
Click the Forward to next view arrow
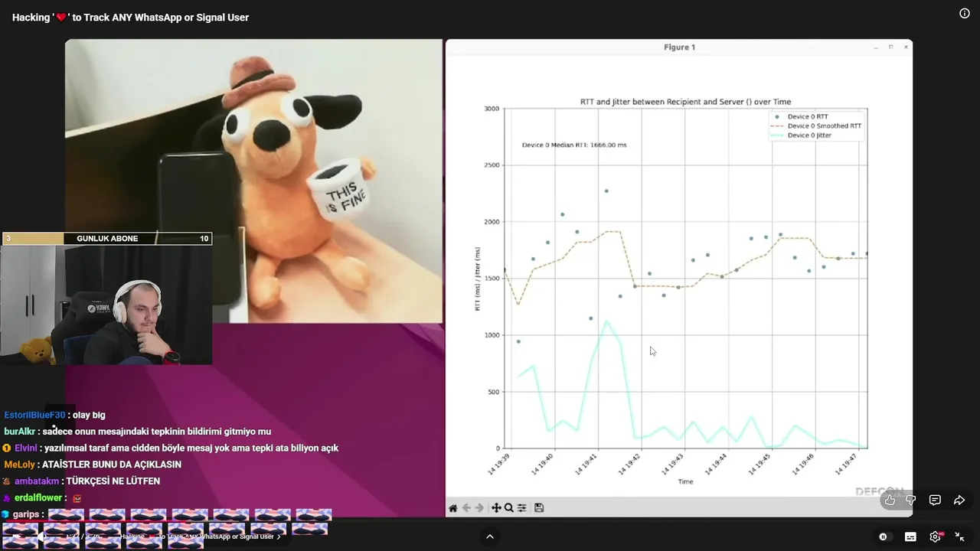coord(479,508)
